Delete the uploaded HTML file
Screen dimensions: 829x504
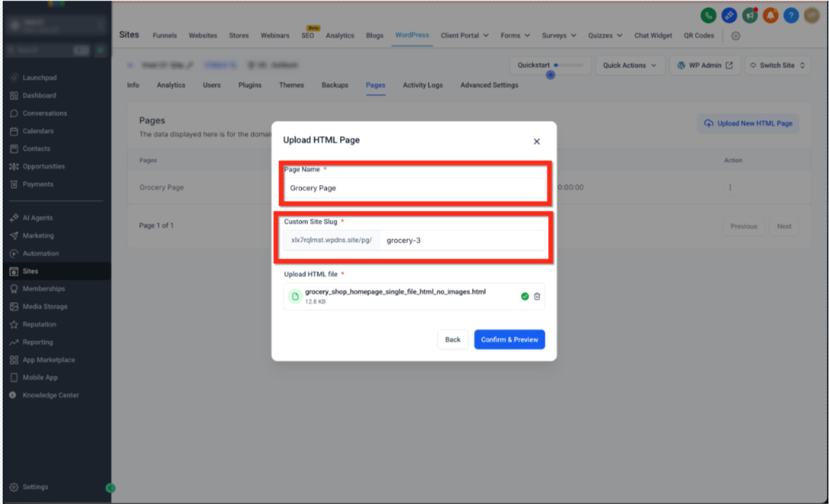pyautogui.click(x=537, y=297)
